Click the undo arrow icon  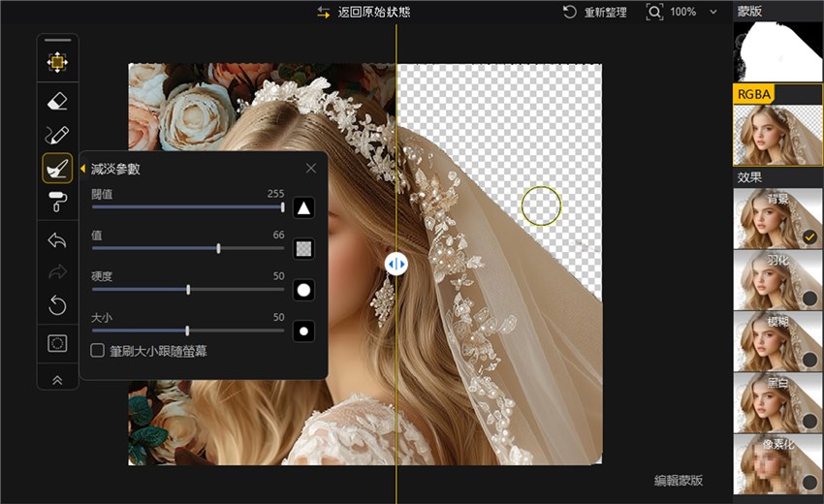click(x=57, y=240)
